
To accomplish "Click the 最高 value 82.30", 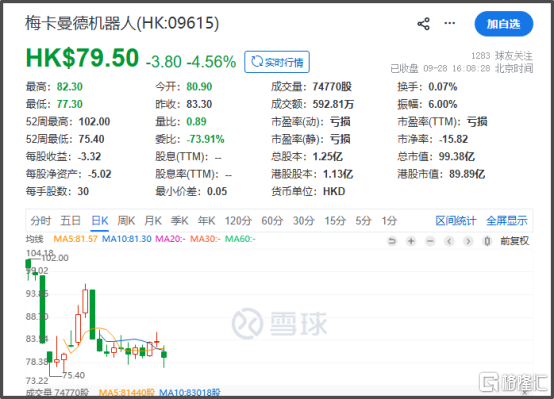I will (x=70, y=87).
